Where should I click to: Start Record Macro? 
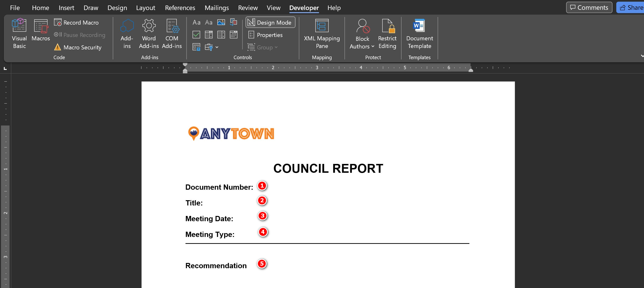(76, 22)
